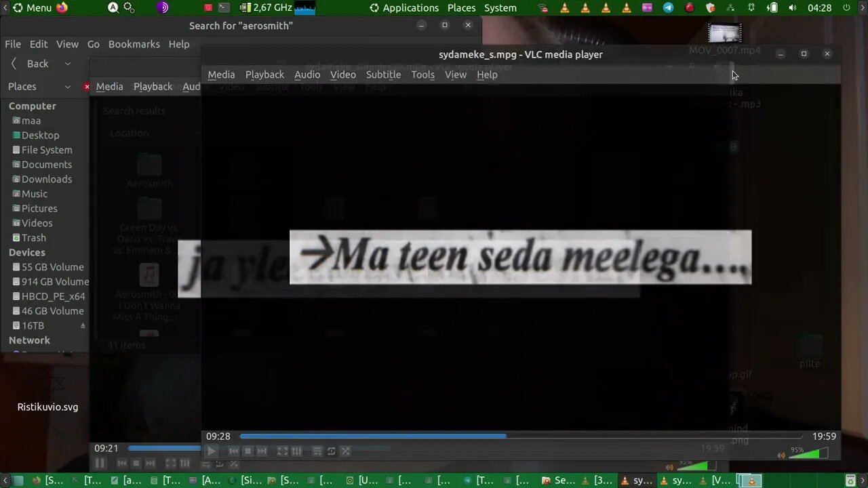Click previous track in background VLC window

[x=122, y=464]
